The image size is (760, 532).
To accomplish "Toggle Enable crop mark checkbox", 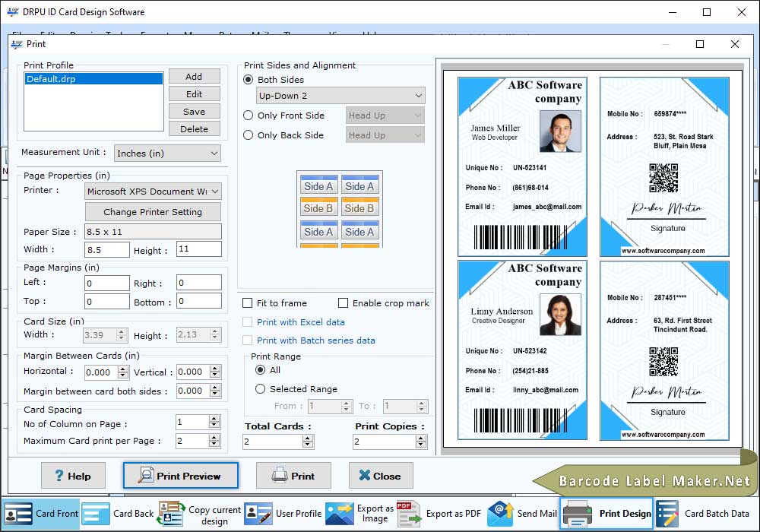I will [343, 302].
